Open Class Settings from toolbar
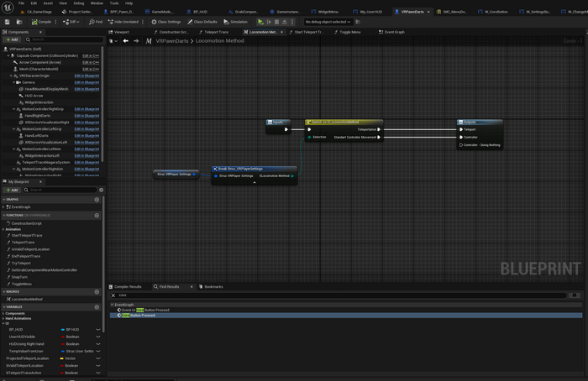This screenshot has height=381, width=588. [167, 22]
